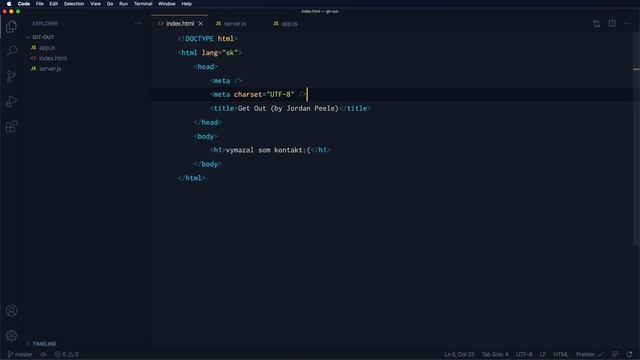Open the Search view in activity bar
The height and width of the screenshot is (360, 640).
11,51
